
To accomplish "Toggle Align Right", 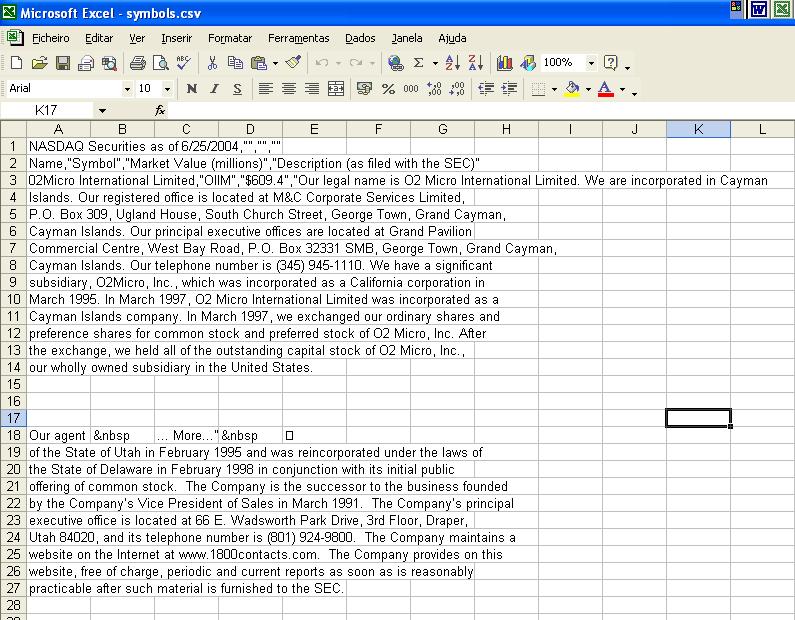I will coord(312,89).
